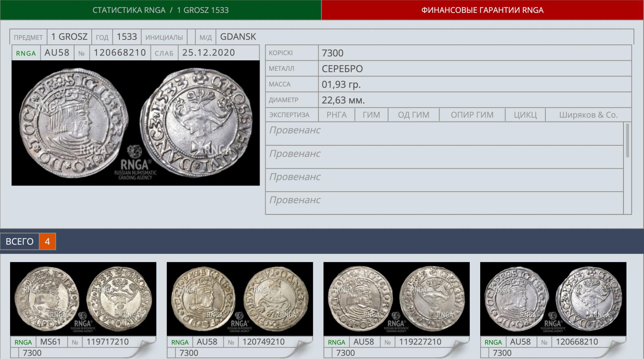
Task: Click the 7300 value under card 119717210
Action: point(32,353)
